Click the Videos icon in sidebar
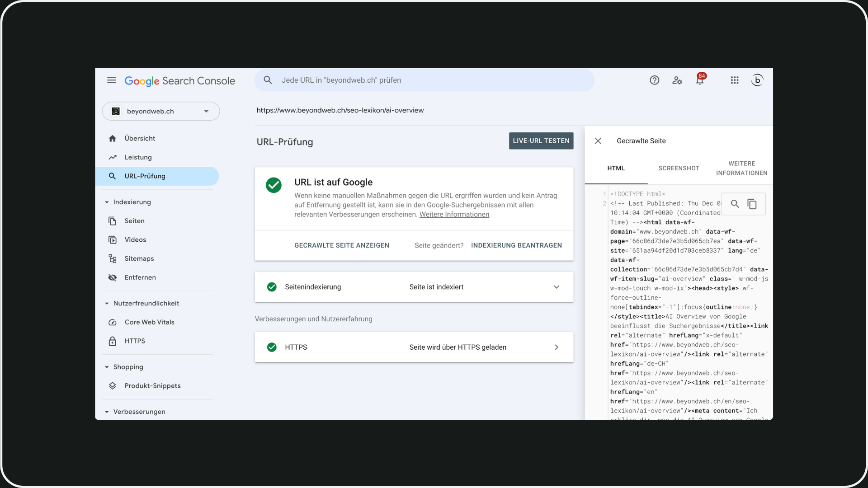868x488 pixels. pos(113,240)
